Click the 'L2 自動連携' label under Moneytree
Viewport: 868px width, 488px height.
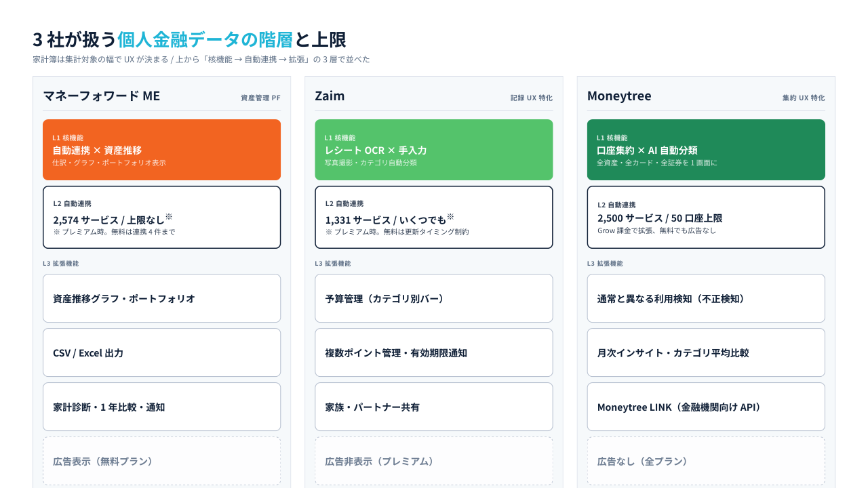[x=617, y=205]
